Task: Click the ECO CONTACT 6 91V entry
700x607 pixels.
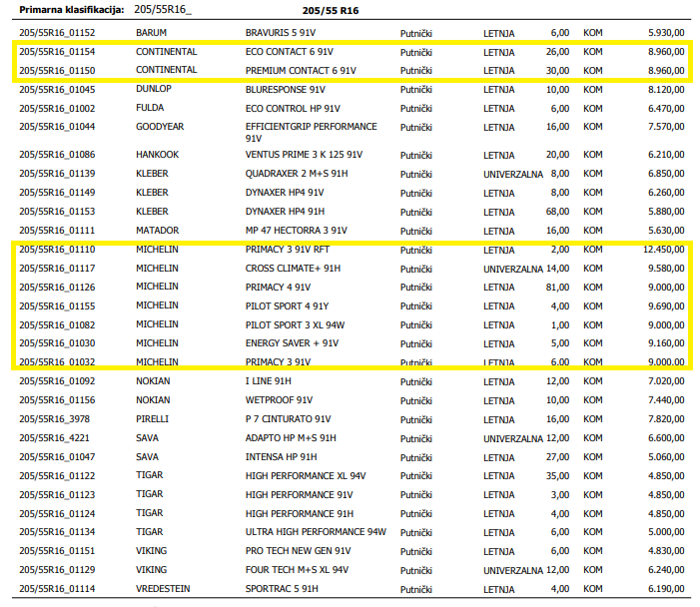Action: point(290,52)
